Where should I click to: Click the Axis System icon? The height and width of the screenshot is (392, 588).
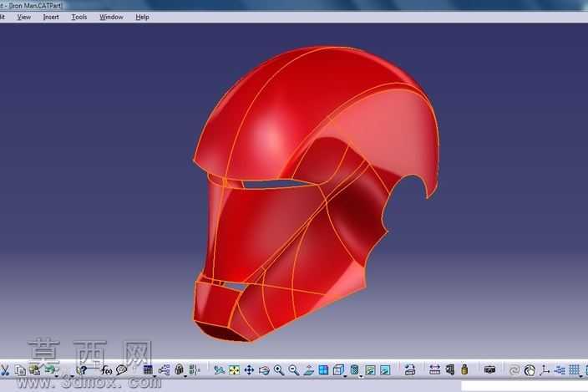point(545,370)
